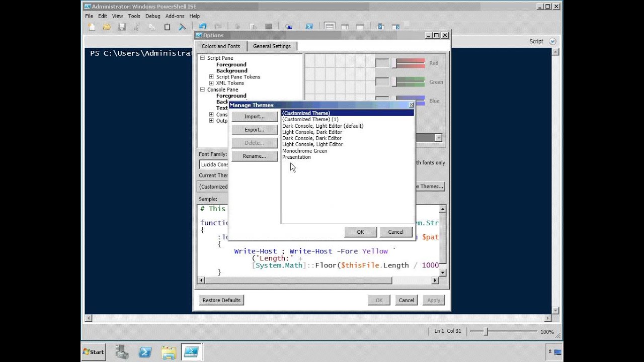Viewport: 644px width, 362px height.
Task: Select Script Pane Foreground in the tree
Action: pos(231,64)
